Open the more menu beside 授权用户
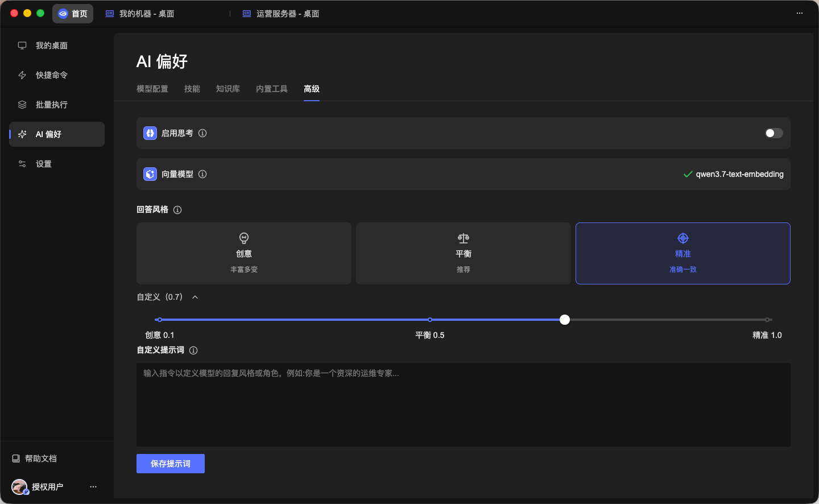Screen dimensions: 819x504 pyautogui.click(x=93, y=487)
